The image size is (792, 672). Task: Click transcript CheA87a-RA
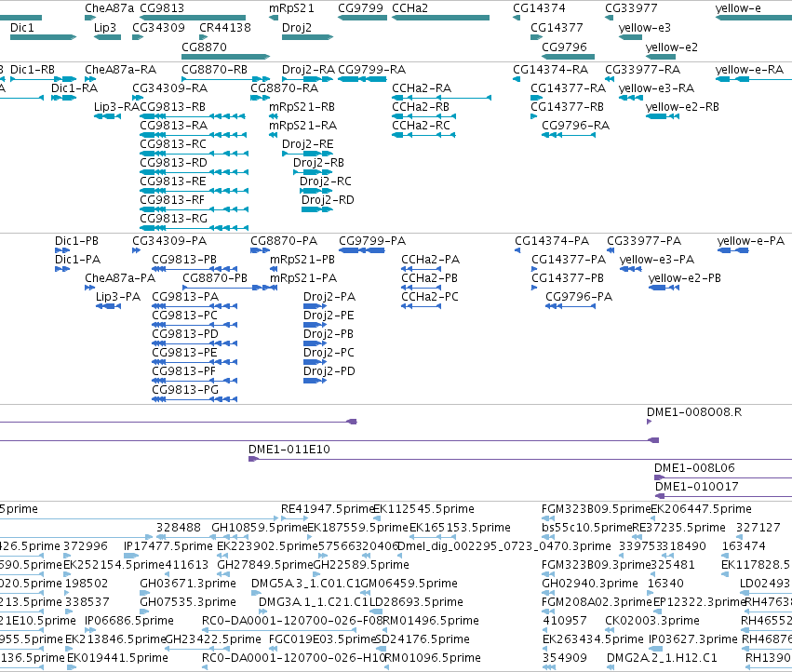pos(120,69)
